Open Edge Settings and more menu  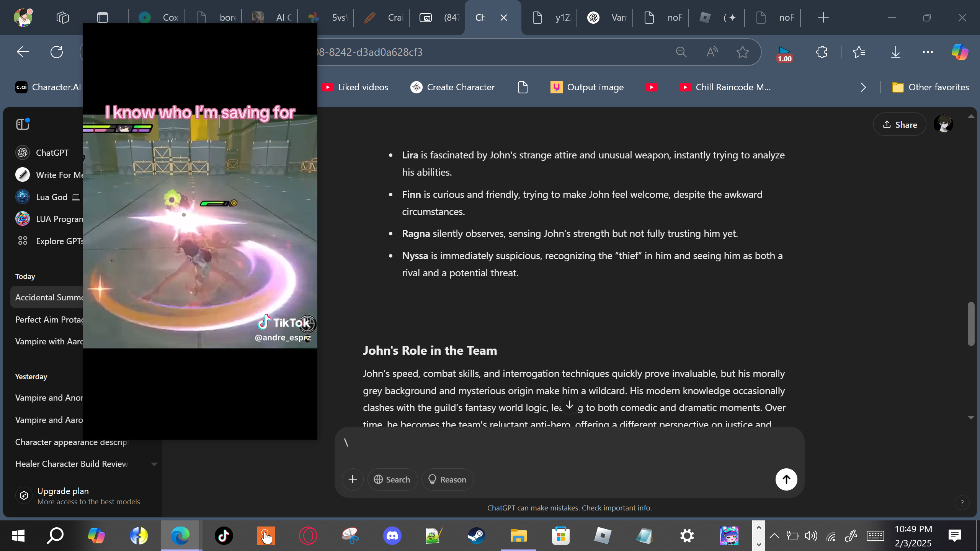click(x=928, y=52)
